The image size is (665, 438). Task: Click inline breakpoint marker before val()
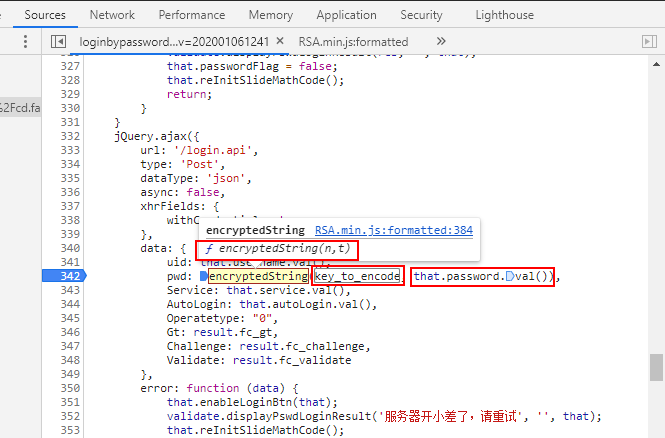coord(509,276)
